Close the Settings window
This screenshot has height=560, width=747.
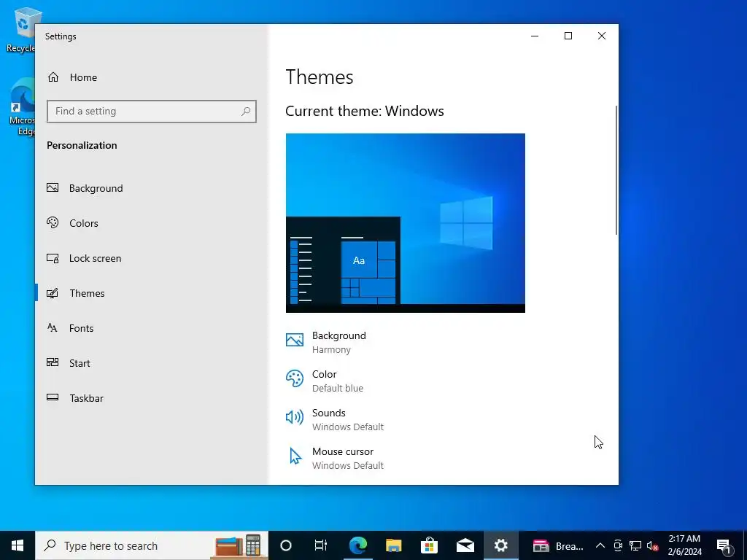tap(602, 36)
